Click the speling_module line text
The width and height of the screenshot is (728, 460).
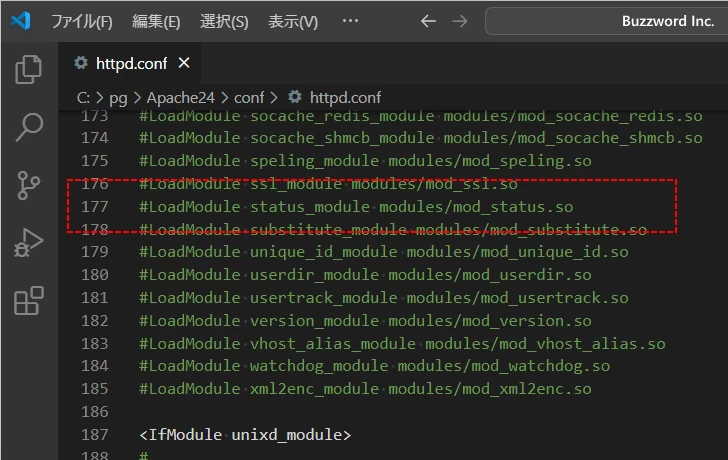(x=365, y=161)
